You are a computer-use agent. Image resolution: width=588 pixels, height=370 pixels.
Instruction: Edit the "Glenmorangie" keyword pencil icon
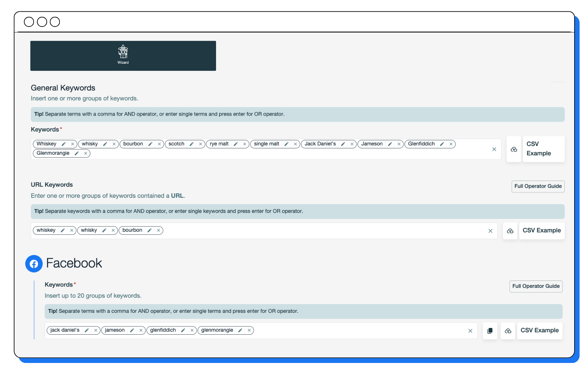point(77,153)
